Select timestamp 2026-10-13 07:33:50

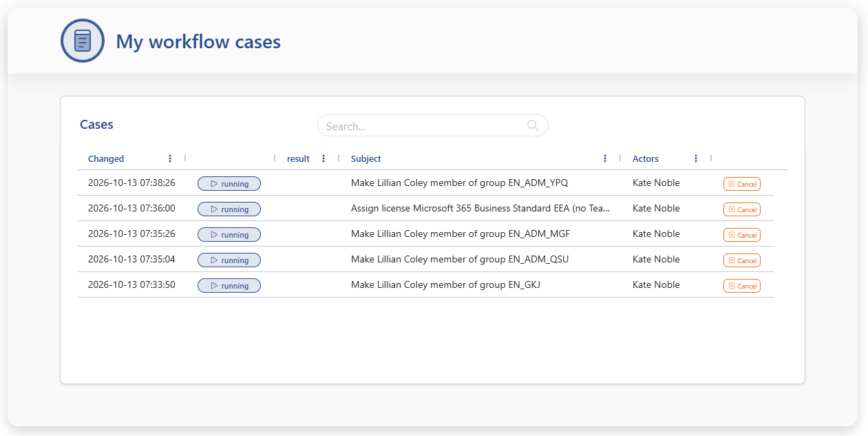(x=131, y=284)
